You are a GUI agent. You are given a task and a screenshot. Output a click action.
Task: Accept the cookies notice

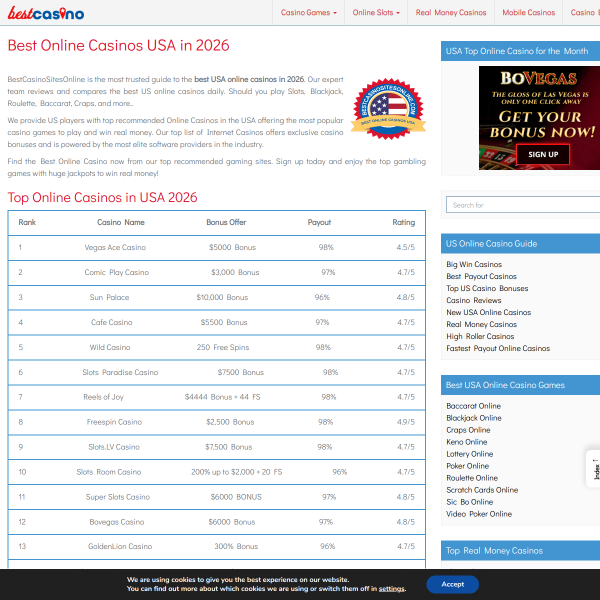[452, 584]
